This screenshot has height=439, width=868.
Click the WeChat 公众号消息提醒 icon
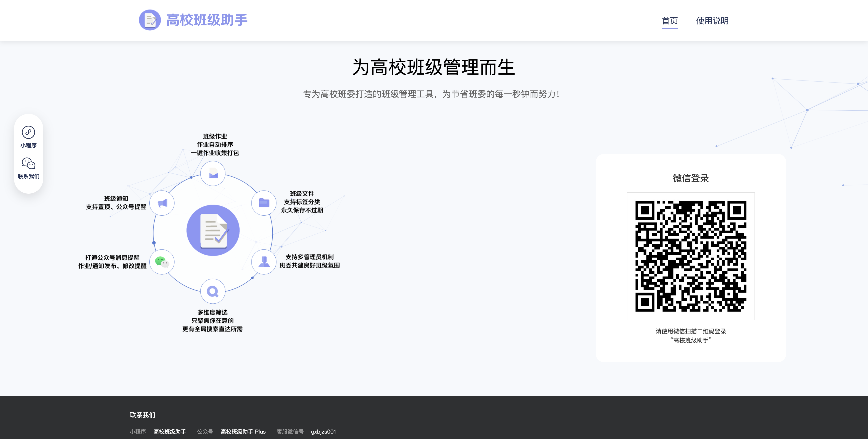point(162,262)
